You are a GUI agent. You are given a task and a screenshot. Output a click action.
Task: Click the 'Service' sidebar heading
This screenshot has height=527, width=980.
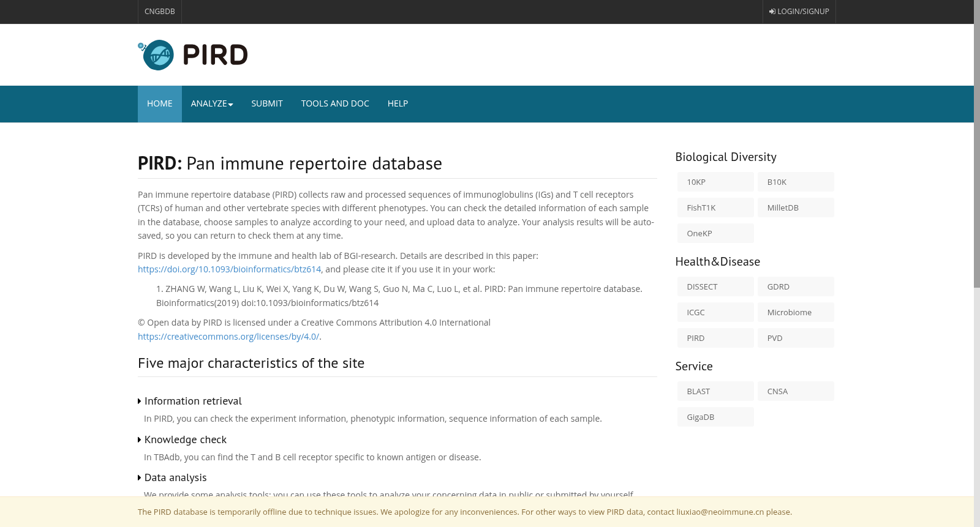click(694, 367)
